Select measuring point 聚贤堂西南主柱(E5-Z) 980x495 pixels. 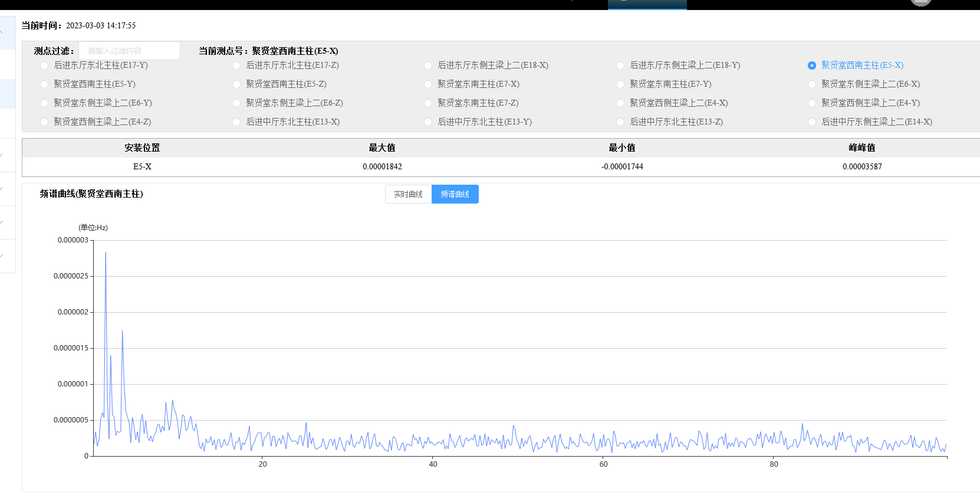[236, 84]
